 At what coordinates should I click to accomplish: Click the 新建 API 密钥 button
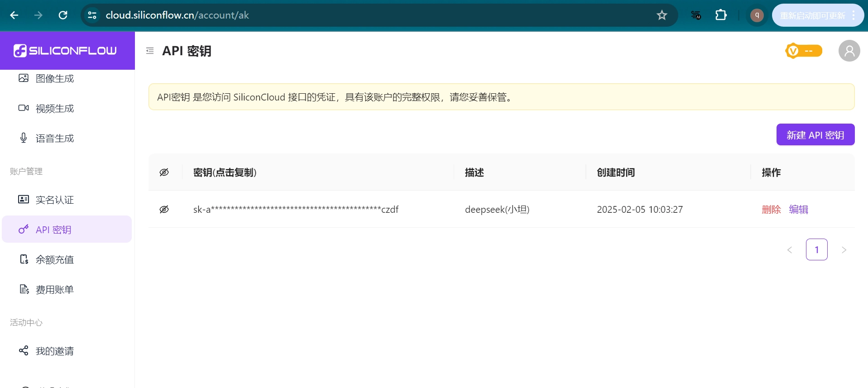coord(815,135)
